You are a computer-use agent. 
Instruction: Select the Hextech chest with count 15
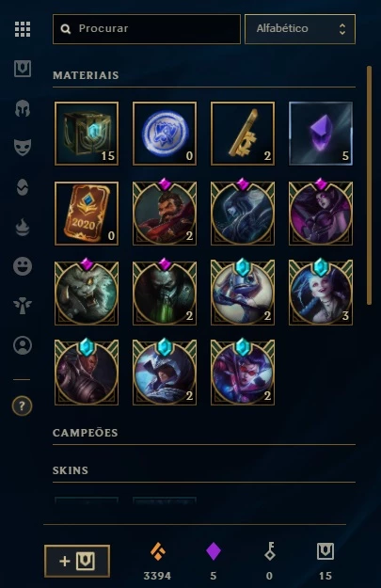point(87,134)
